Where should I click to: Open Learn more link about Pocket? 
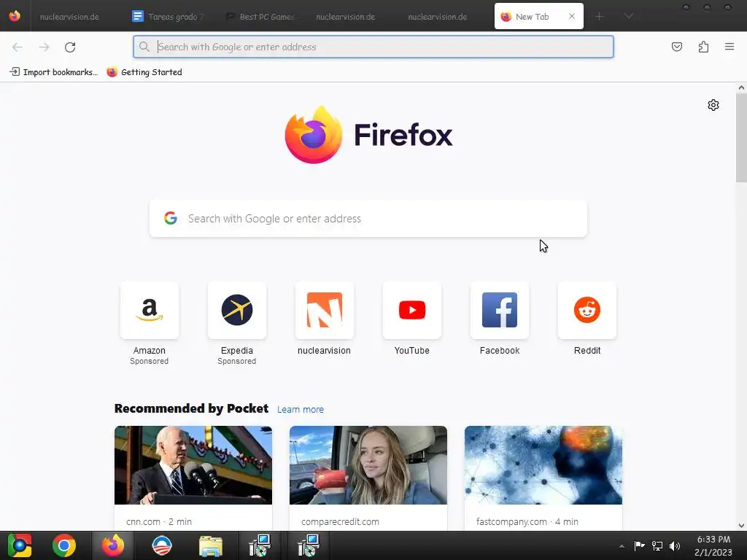pos(300,410)
